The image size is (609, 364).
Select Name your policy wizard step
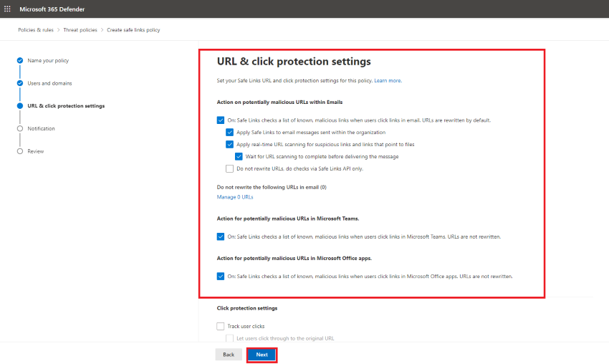click(48, 60)
